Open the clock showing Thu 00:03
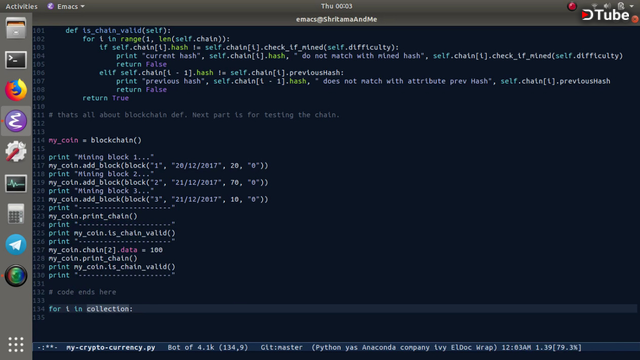Viewport: 640px width, 360px height. [336, 6]
